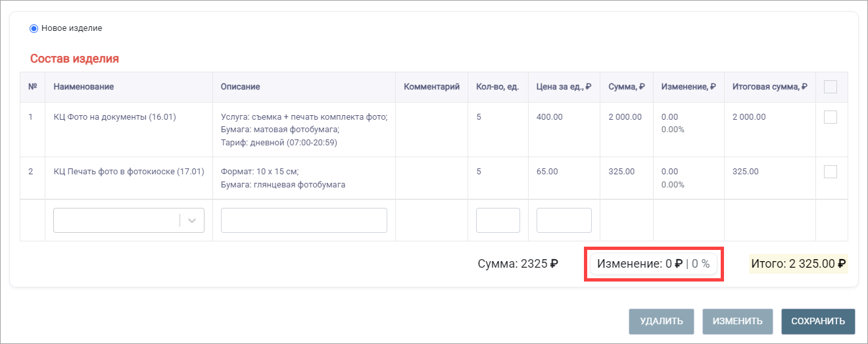Check the box for row 2 Печать фото
This screenshot has width=868, height=344.
tap(831, 172)
